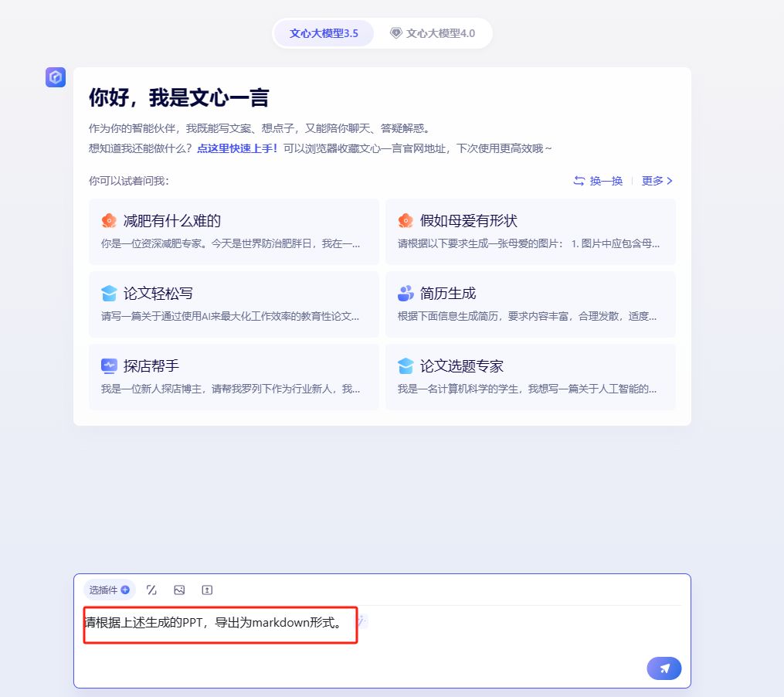784x697 pixels.
Task: Click the 文心一言 avatar logo icon
Action: click(56, 77)
